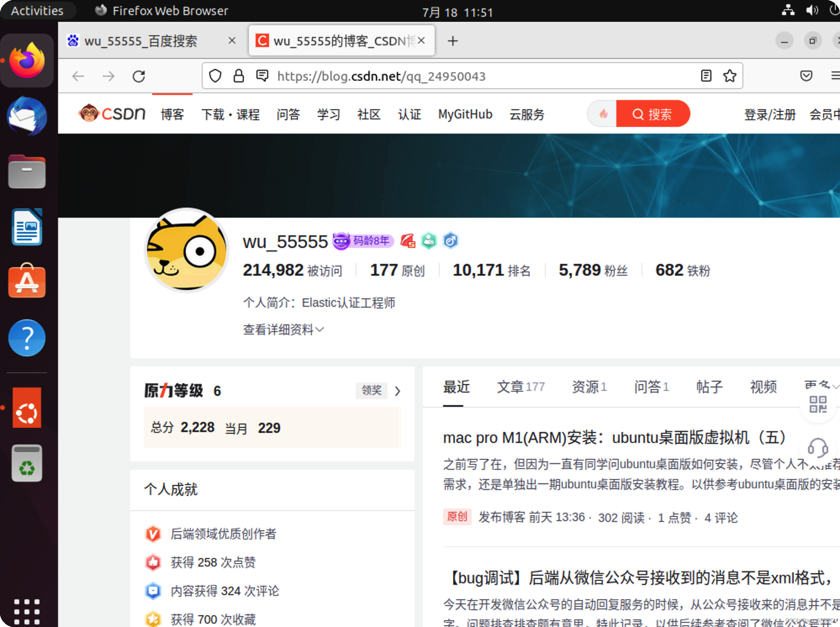Launch LibreOffice Writer from the dock
The height and width of the screenshot is (627, 840).
click(27, 227)
